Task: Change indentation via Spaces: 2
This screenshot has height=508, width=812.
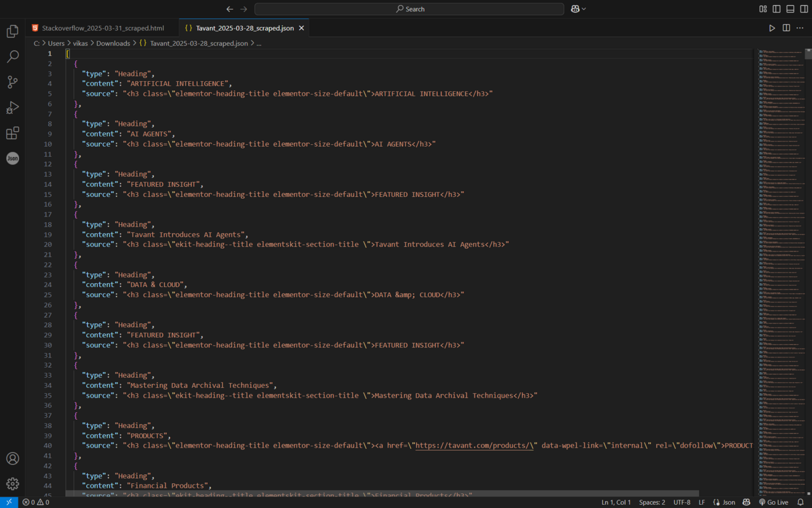Action: (652, 502)
